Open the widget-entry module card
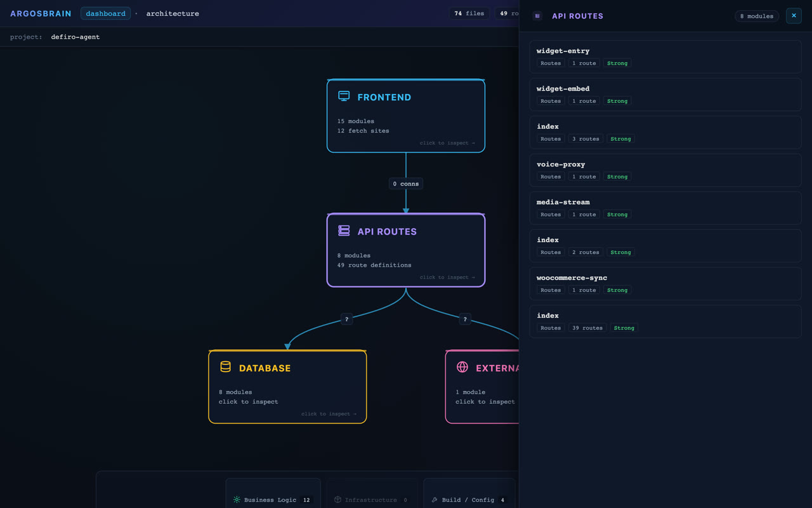The width and height of the screenshot is (812, 508). point(665,57)
